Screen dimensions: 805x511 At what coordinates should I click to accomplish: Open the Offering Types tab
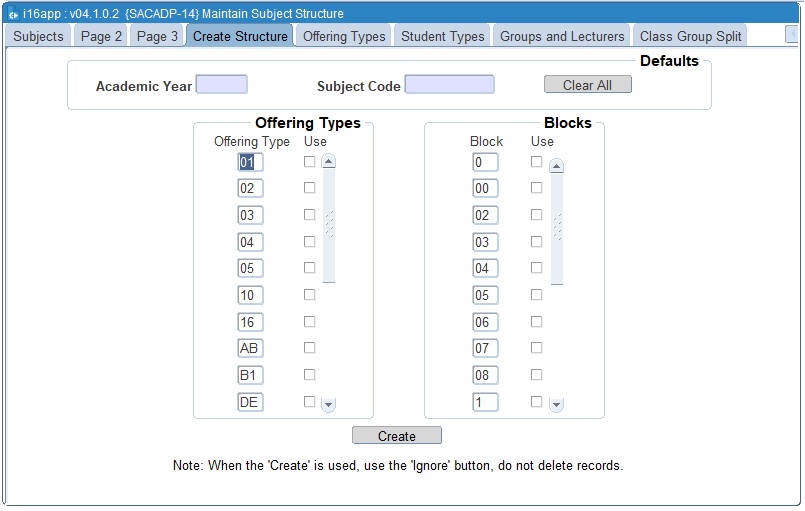344,37
